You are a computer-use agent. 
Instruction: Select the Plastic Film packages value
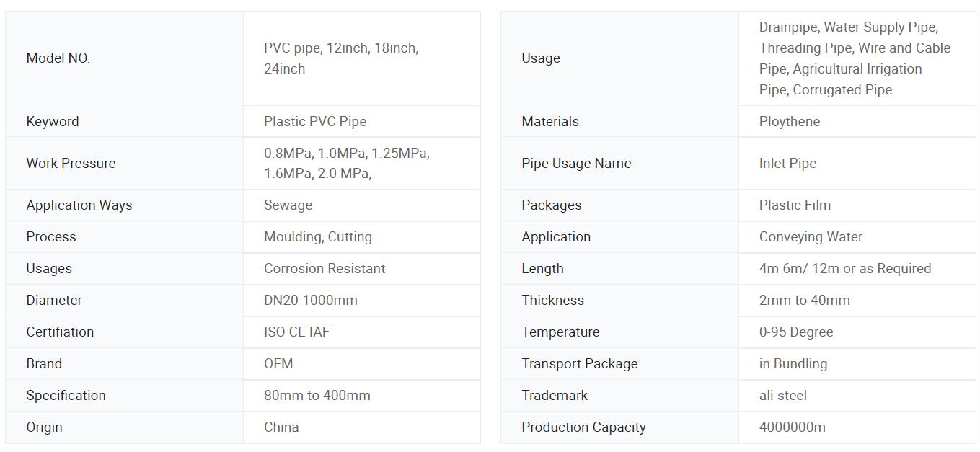[x=795, y=205]
